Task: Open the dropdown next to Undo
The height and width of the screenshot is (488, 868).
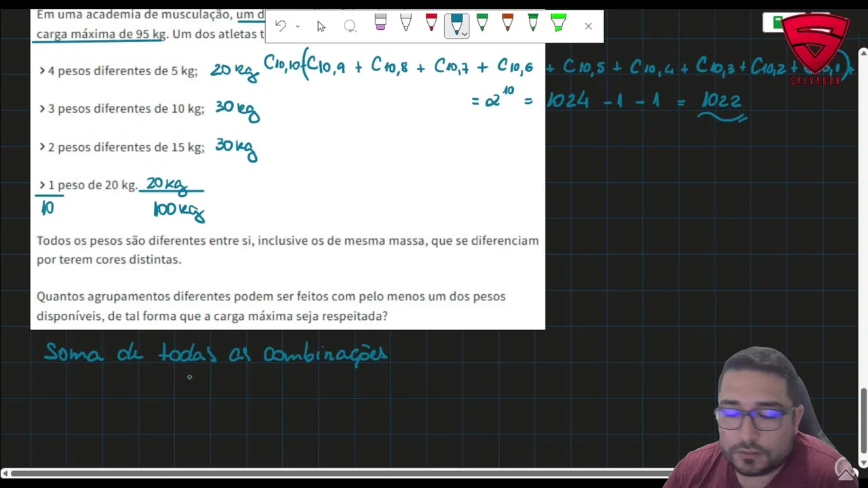Action: click(x=298, y=26)
